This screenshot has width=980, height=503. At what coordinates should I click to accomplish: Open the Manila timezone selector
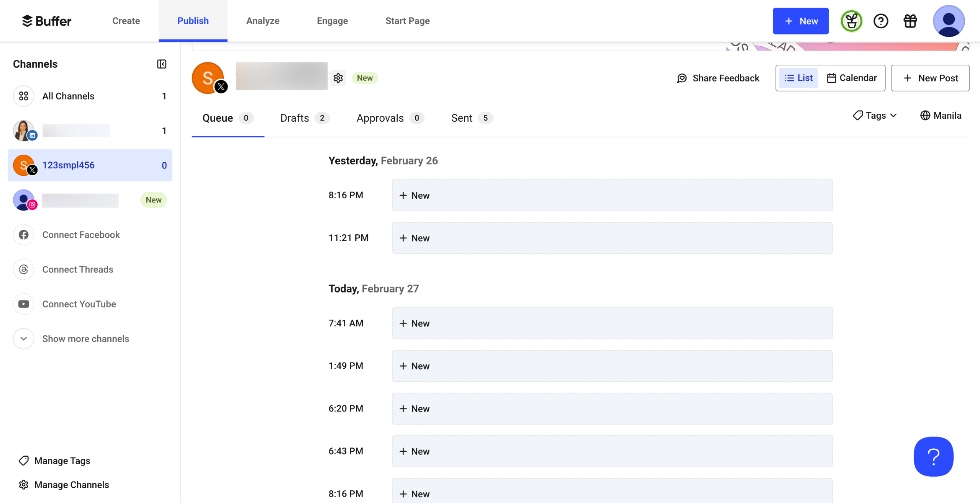941,116
